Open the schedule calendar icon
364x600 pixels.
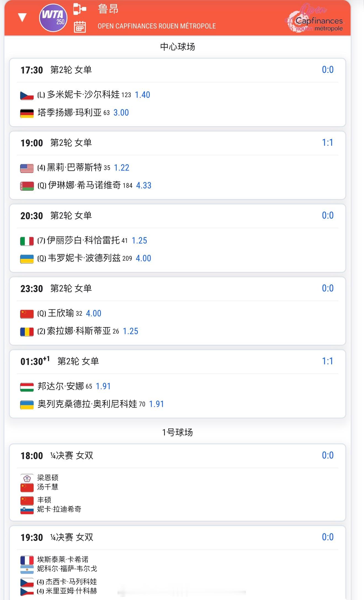click(x=80, y=27)
